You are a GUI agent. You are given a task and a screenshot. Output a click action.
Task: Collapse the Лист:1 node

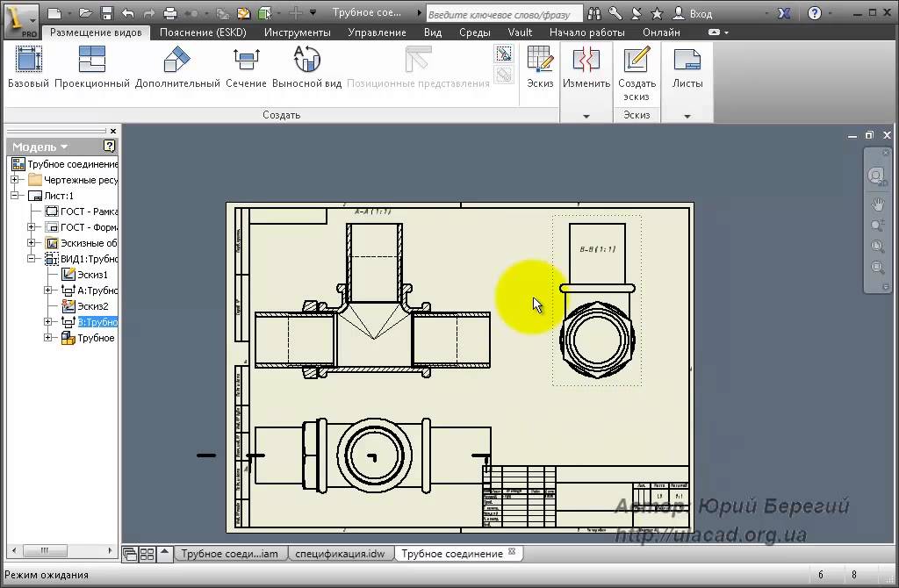click(x=16, y=196)
